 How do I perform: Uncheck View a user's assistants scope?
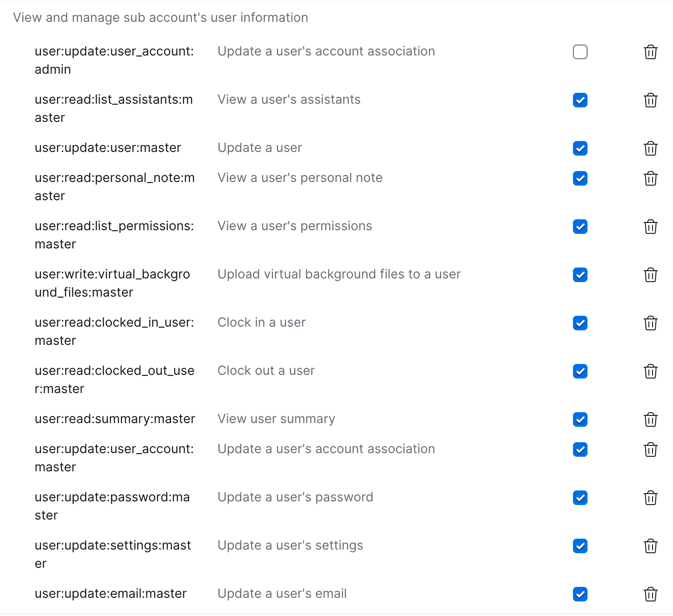click(x=580, y=100)
